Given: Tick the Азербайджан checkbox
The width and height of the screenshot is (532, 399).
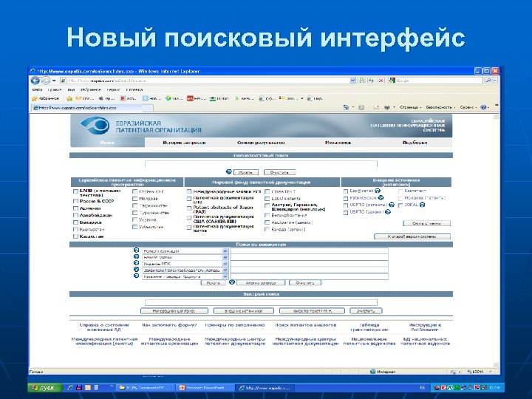Looking at the screenshot, I should click(75, 216).
